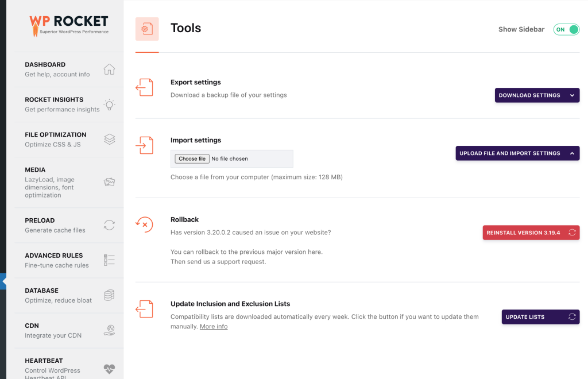The image size is (588, 379).
Task: Click the CDN globe icon
Action: (x=109, y=330)
